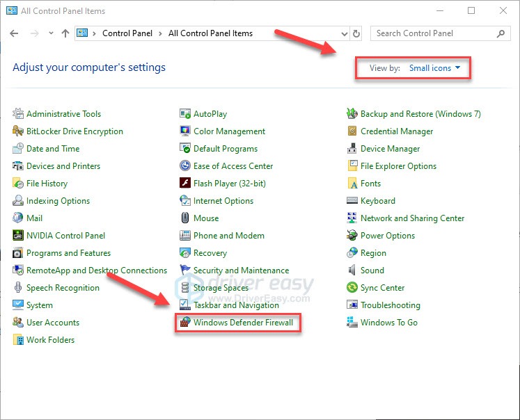Screen dimensions: 520x420
Task: Open the Ease of Access Center icon
Action: (x=185, y=165)
